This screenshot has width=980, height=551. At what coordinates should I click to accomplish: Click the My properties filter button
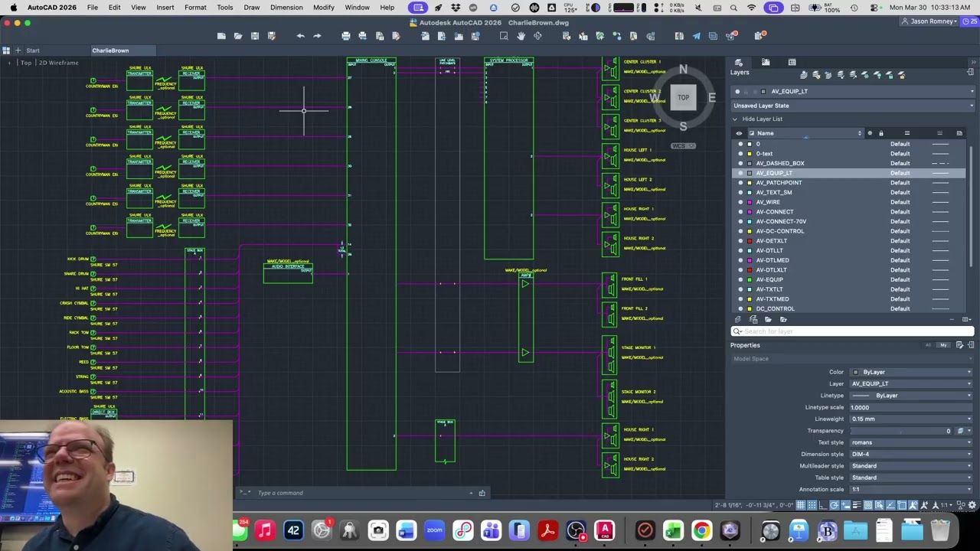[x=942, y=345]
